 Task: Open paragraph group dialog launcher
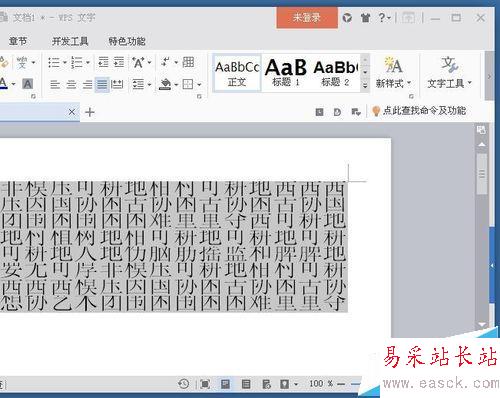[199, 96]
